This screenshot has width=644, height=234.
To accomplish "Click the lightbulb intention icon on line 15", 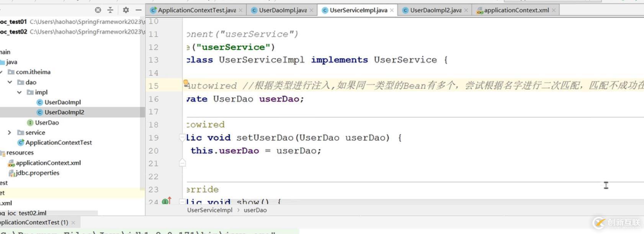I will point(186,82).
